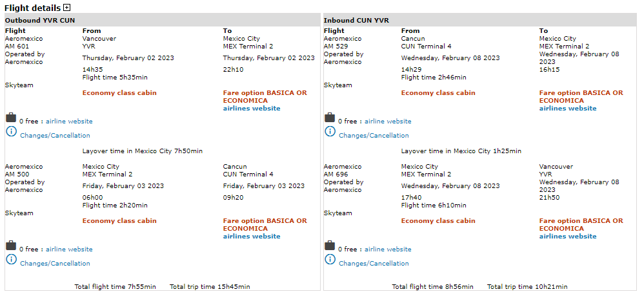The width and height of the screenshot is (644, 296).
Task: Open Changes/Cancellation link for AM 529
Action: click(x=374, y=136)
